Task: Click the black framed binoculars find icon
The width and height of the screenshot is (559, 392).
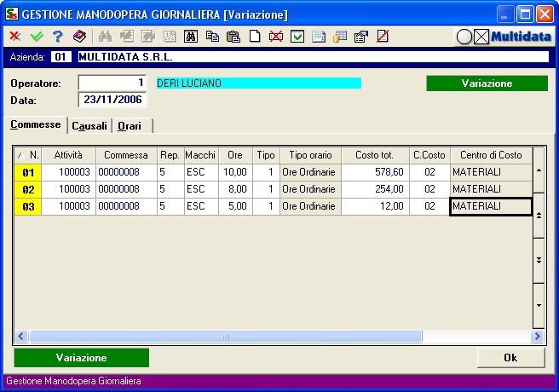Action: 191,37
